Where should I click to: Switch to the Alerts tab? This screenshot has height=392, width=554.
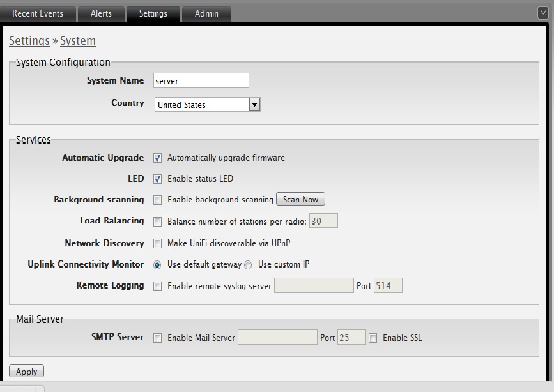tap(101, 14)
